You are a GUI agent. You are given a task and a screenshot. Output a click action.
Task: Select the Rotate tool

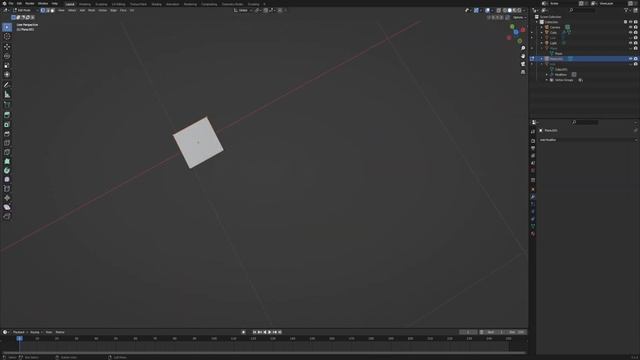[x=7, y=56]
